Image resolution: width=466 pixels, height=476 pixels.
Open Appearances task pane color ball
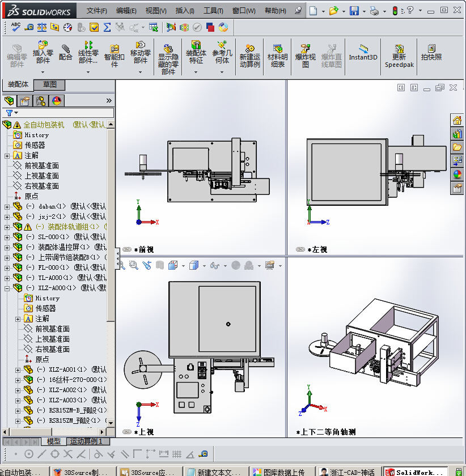pos(457,175)
